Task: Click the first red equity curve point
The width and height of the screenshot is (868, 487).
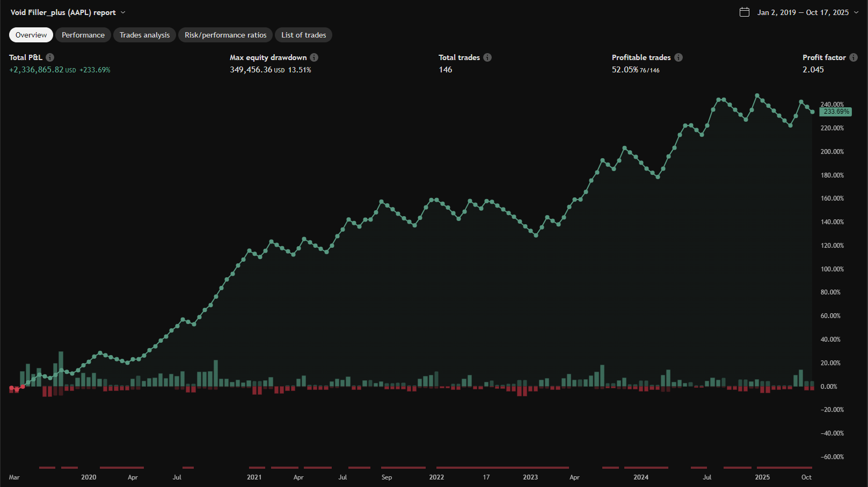Action: (x=11, y=387)
